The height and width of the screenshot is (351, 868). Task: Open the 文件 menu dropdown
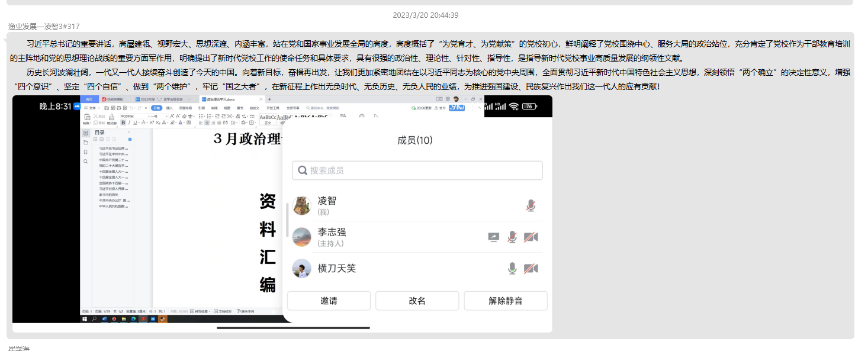[92, 108]
